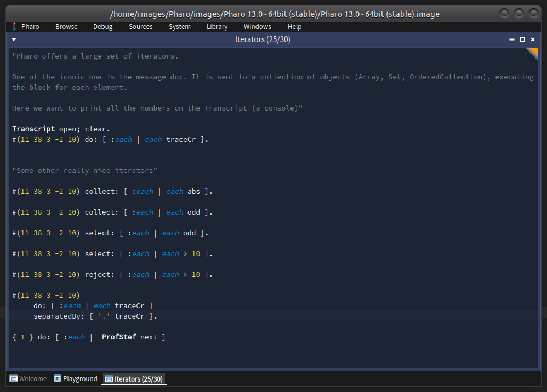Click the "collect: [ :each | each odd ]" line

pyautogui.click(x=112, y=212)
